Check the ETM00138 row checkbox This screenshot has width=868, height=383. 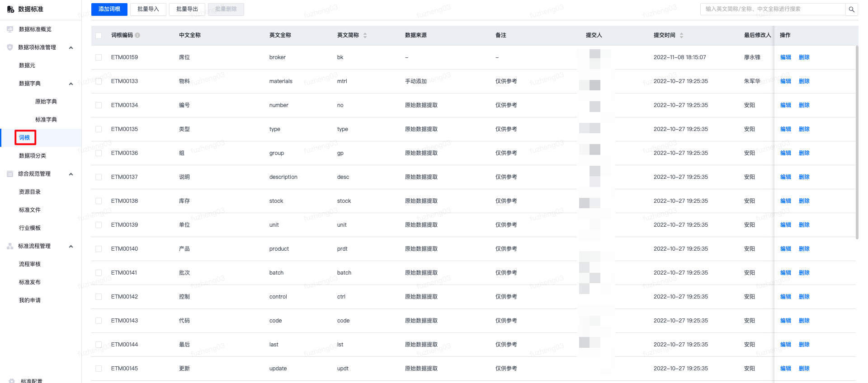tap(99, 201)
